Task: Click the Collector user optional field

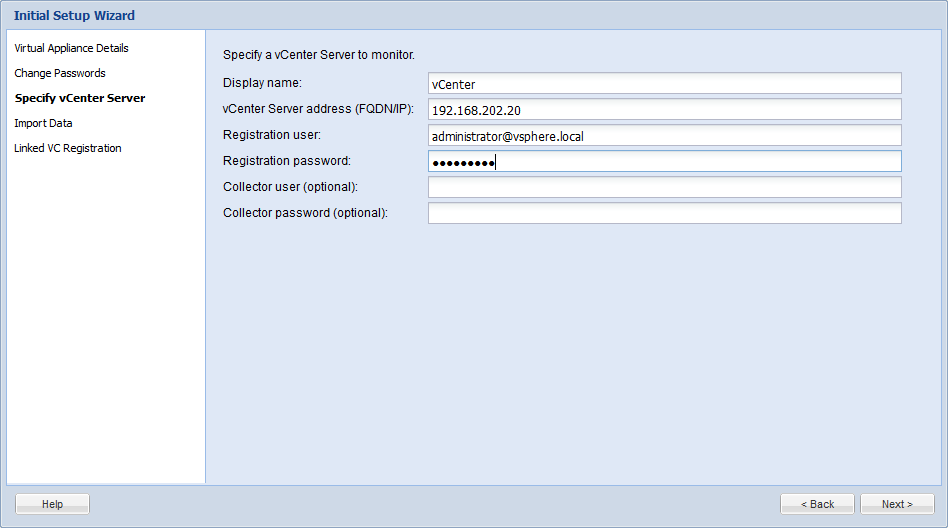Action: 664,187
